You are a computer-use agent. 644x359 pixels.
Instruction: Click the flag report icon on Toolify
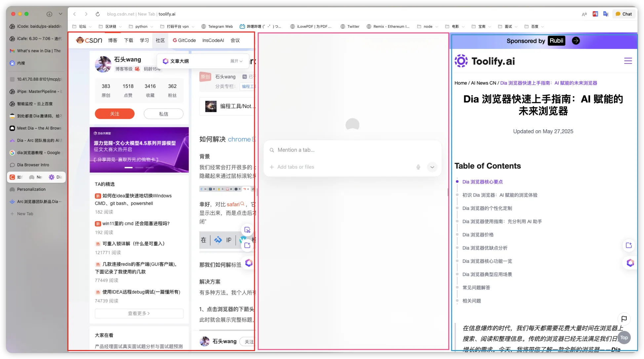coord(624,319)
